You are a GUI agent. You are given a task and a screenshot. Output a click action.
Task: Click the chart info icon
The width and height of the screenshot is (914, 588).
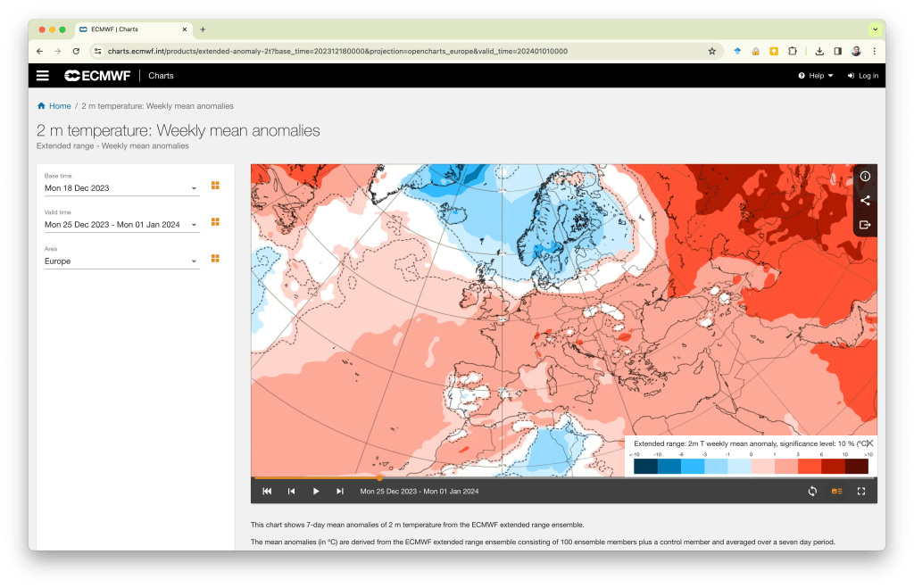(x=865, y=176)
